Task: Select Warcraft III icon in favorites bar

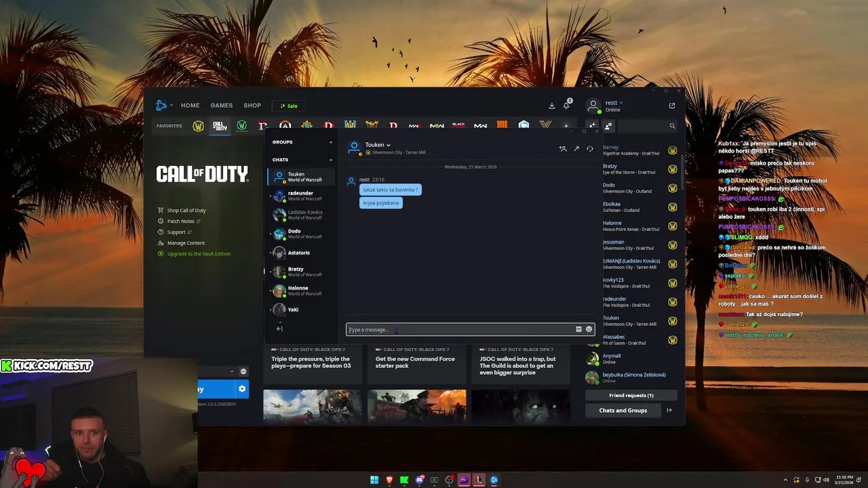Action: coord(350,125)
